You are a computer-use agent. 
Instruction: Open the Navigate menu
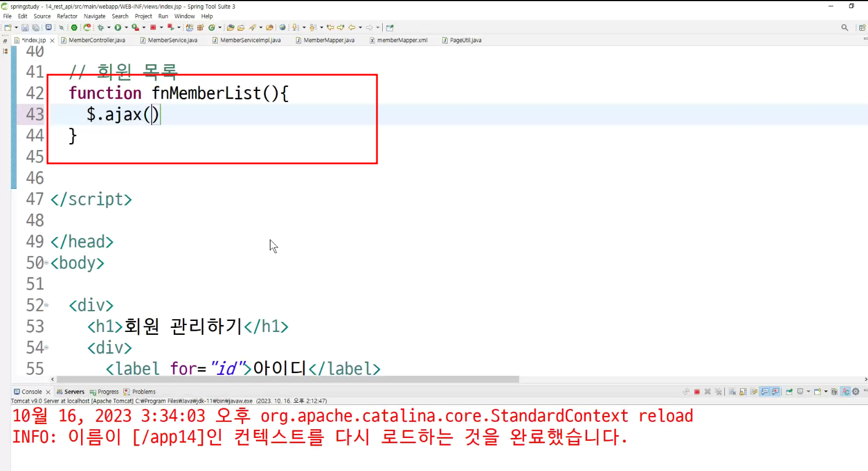point(94,16)
